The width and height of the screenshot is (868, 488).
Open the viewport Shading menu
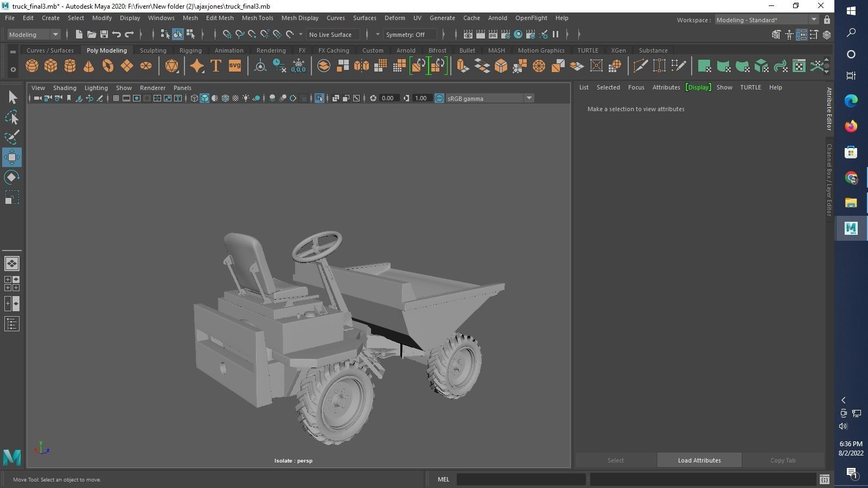click(65, 88)
